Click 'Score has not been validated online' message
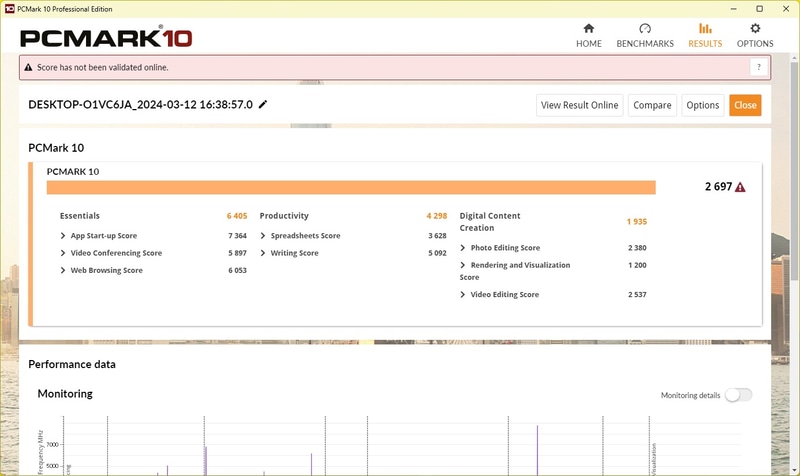This screenshot has height=476, width=800. [103, 67]
